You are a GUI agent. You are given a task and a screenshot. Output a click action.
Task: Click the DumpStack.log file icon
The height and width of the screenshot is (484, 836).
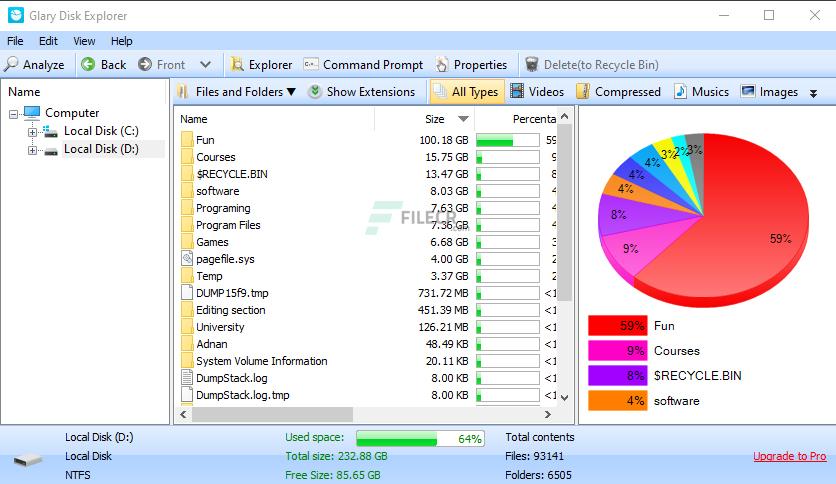tap(187, 377)
